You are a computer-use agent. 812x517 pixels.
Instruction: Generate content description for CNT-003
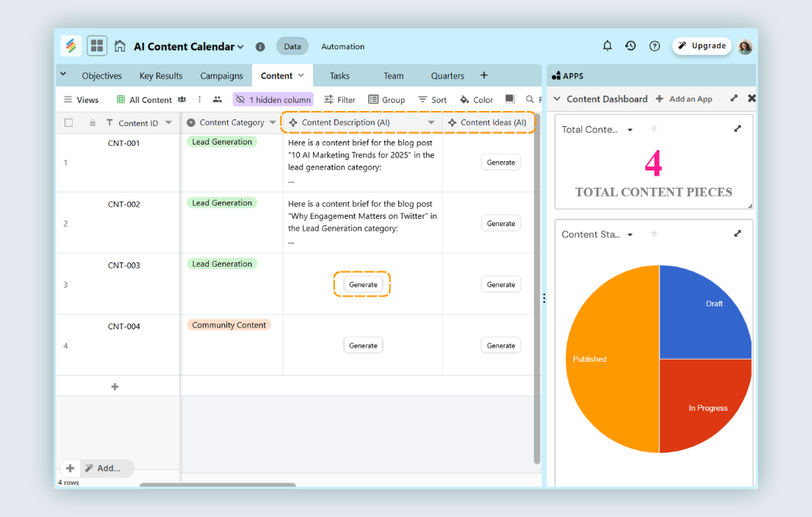pos(363,284)
